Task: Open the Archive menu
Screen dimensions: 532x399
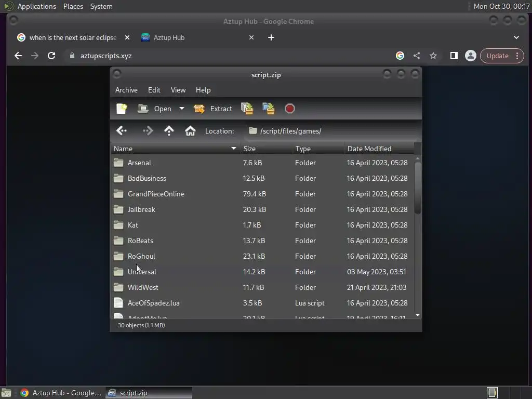Action: pyautogui.click(x=126, y=90)
